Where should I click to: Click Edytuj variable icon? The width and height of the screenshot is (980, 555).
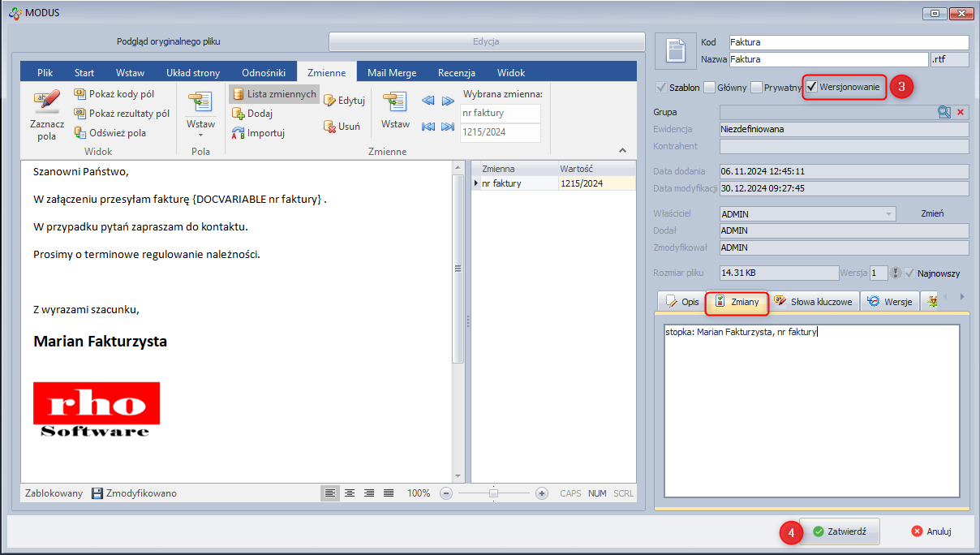point(330,101)
